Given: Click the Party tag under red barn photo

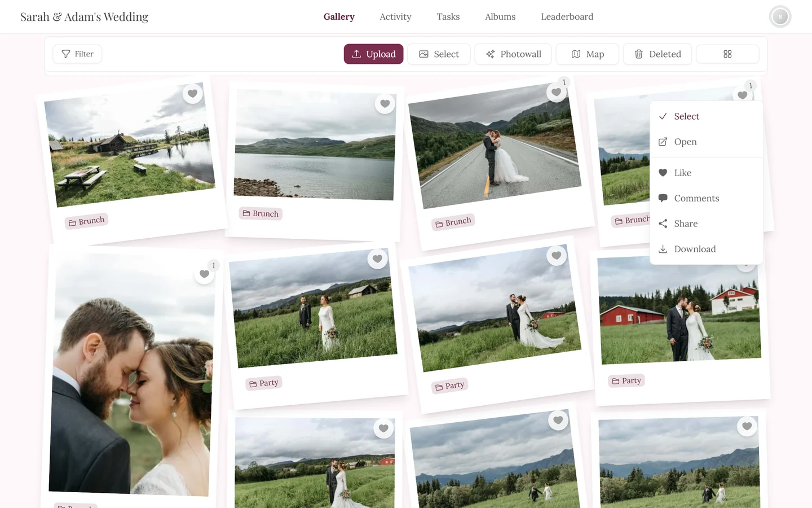Looking at the screenshot, I should [626, 381].
